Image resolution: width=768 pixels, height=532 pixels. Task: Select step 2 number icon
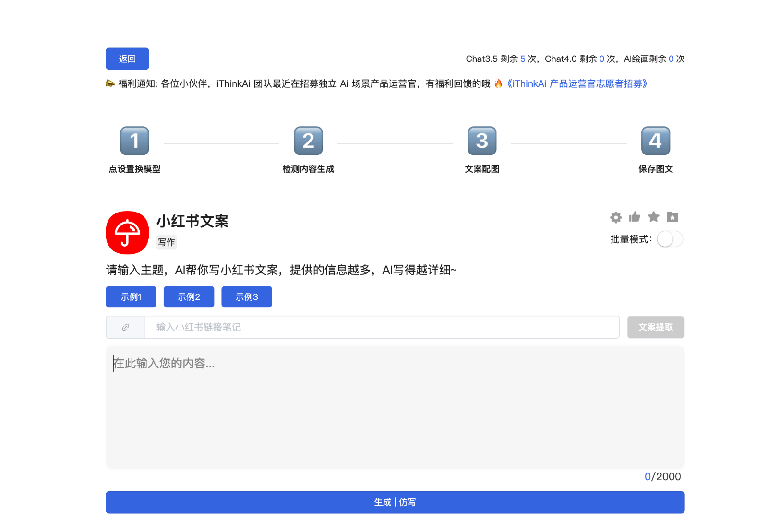pos(308,141)
